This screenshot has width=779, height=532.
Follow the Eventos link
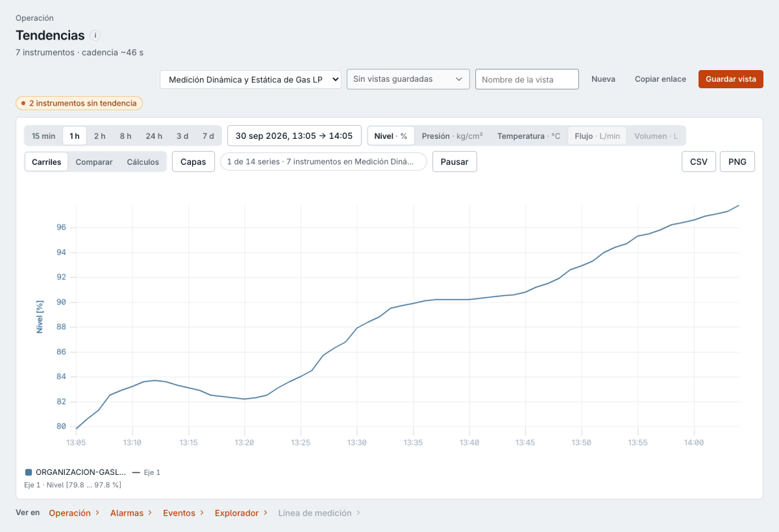point(184,513)
